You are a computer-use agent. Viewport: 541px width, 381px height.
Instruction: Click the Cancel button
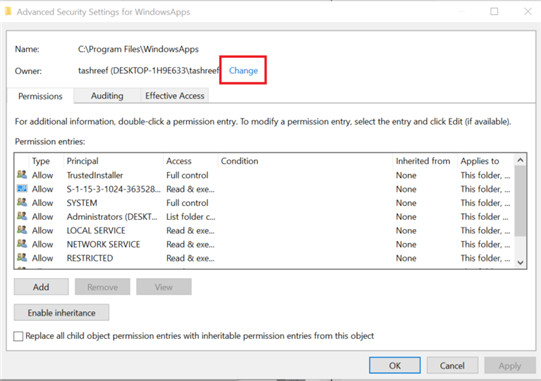[452, 365]
